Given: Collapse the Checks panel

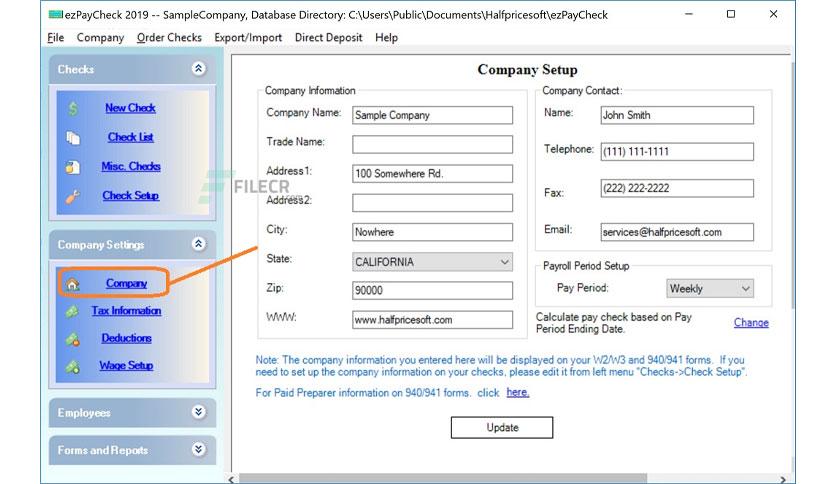Looking at the screenshot, I should pyautogui.click(x=198, y=69).
